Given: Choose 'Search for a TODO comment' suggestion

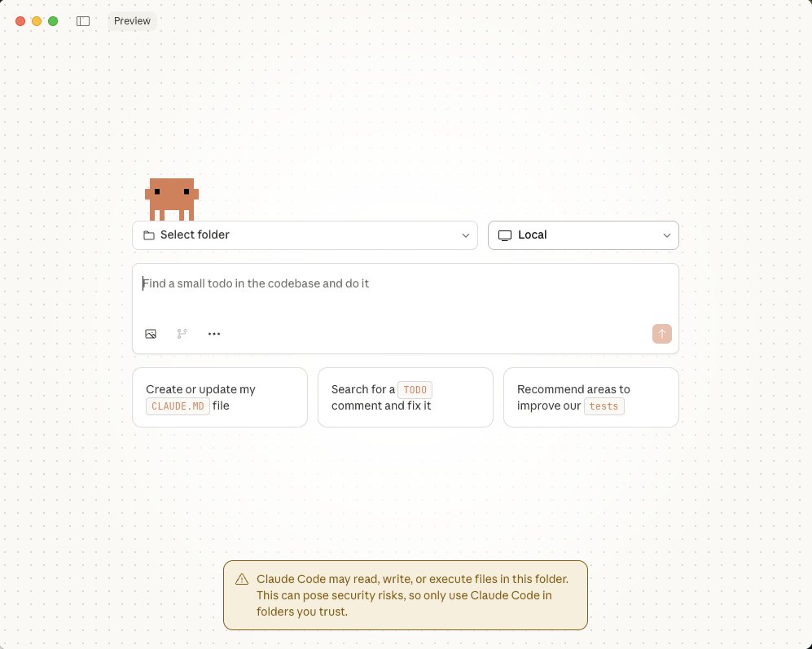Looking at the screenshot, I should point(406,397).
